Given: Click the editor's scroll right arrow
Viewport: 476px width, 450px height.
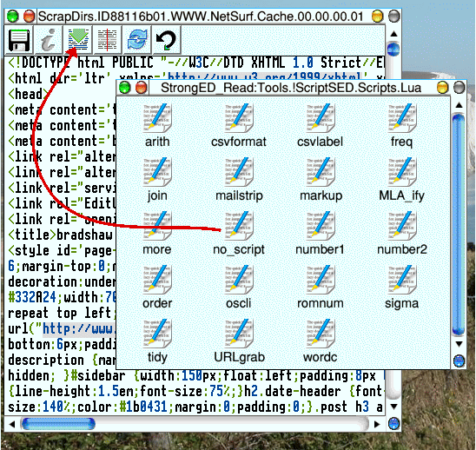Looking at the screenshot, I should pos(377,424).
